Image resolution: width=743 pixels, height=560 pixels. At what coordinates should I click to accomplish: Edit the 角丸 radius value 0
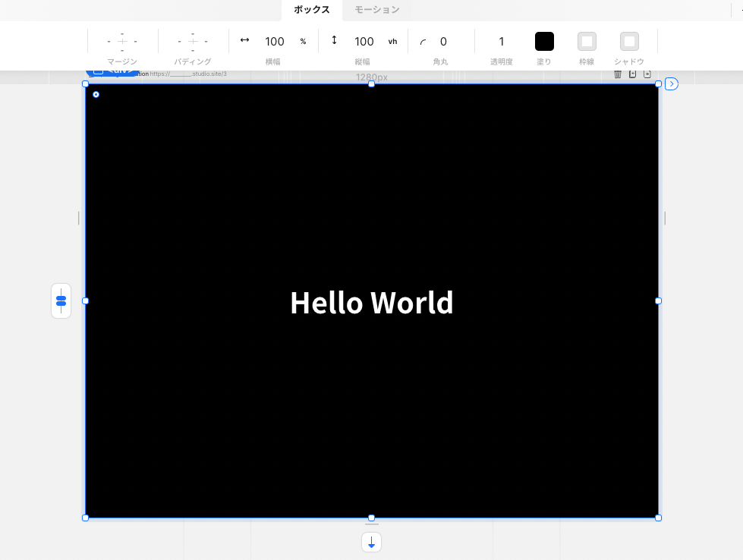click(443, 42)
